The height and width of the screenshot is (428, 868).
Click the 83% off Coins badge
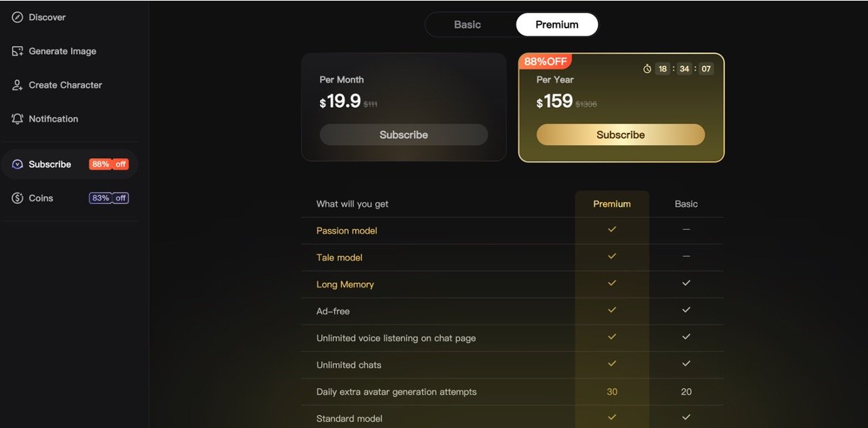point(108,198)
